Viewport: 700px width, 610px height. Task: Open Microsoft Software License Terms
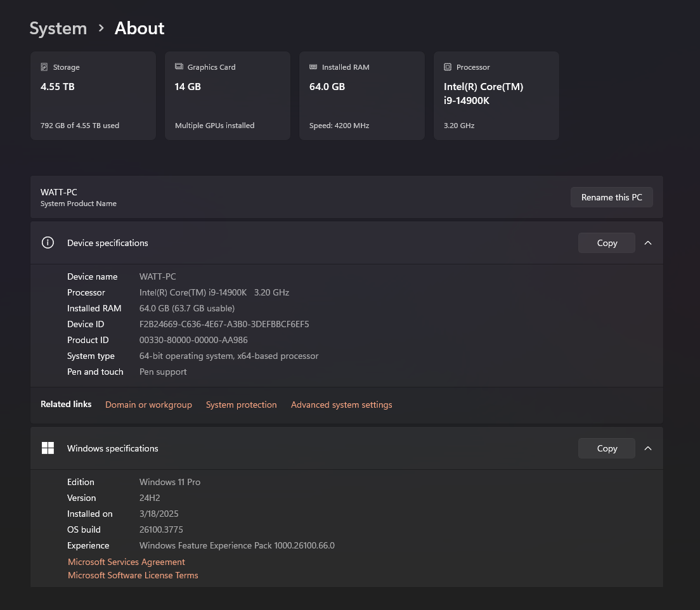(133, 575)
